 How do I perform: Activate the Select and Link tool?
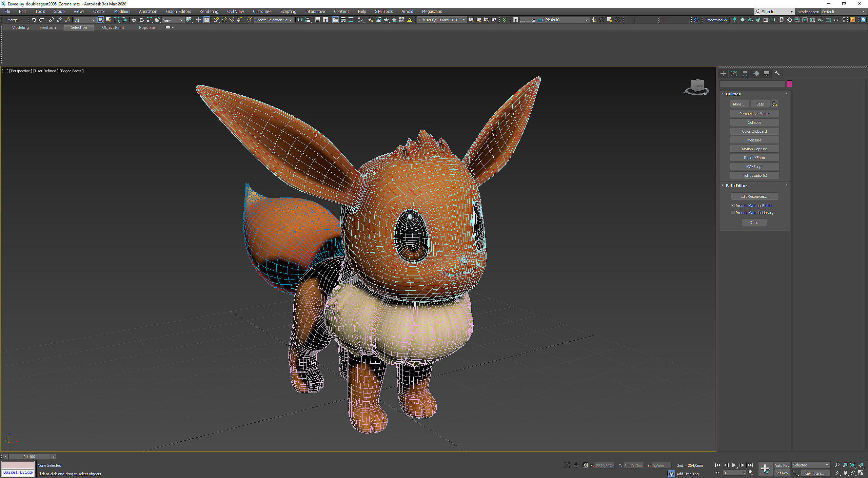[51, 20]
